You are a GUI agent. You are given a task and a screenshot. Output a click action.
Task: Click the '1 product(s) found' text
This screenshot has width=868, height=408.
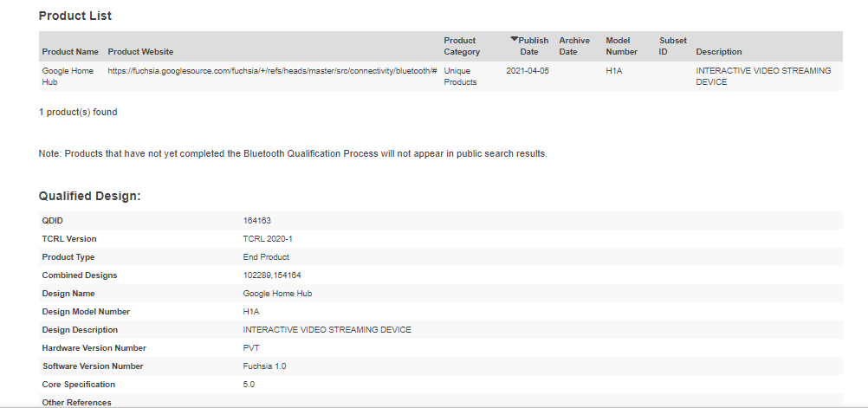click(x=78, y=113)
